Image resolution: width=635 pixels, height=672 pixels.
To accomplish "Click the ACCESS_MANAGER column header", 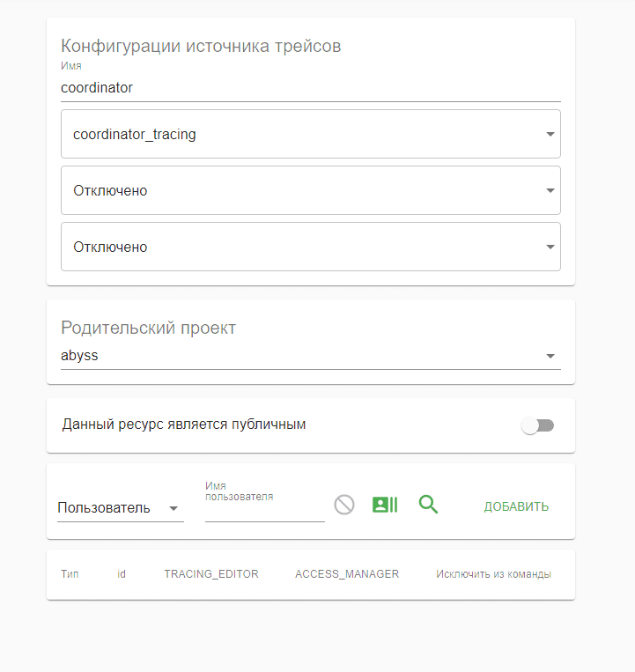I will 347,574.
